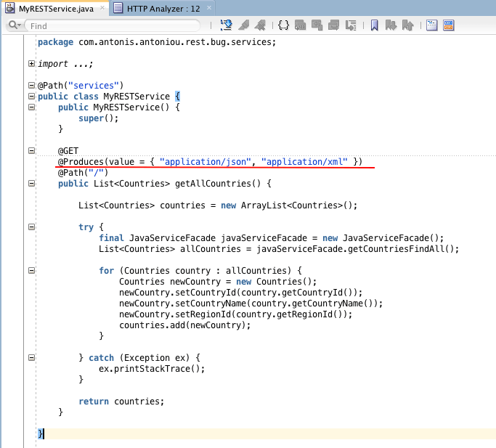Click the HTTP Analyzer tab document icon

coord(118,7)
